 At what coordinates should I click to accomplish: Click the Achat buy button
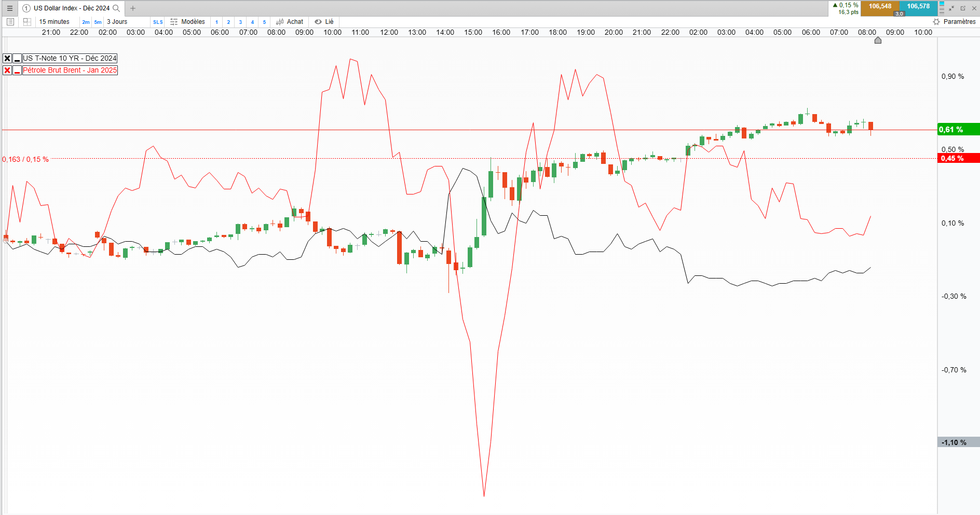pos(290,22)
